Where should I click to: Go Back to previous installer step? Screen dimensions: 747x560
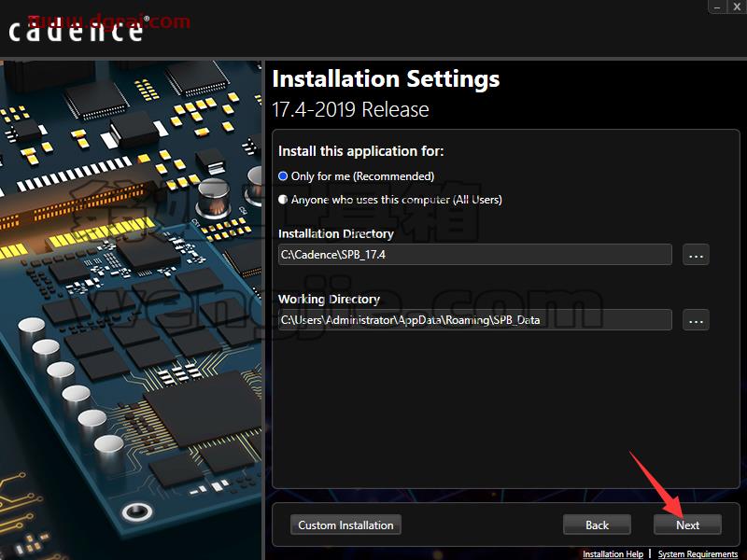click(597, 525)
